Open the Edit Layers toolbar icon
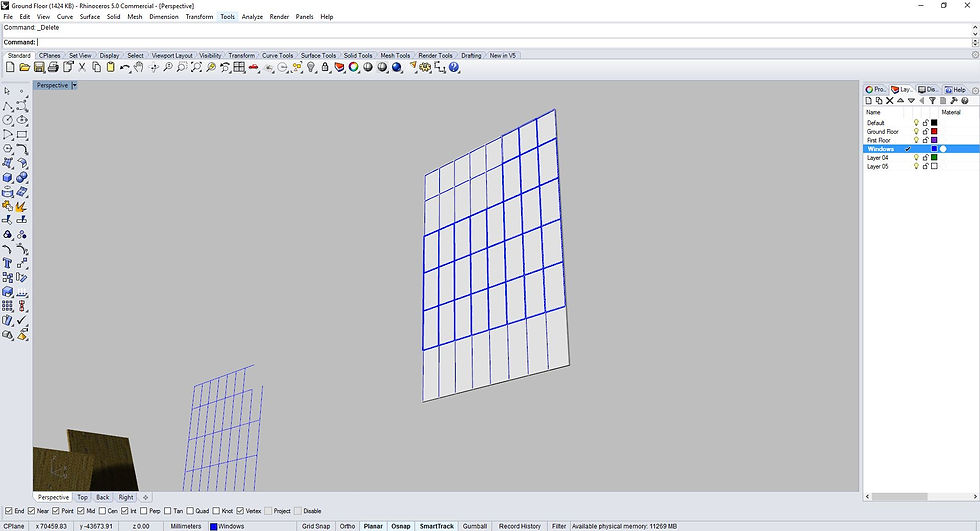 [x=339, y=67]
